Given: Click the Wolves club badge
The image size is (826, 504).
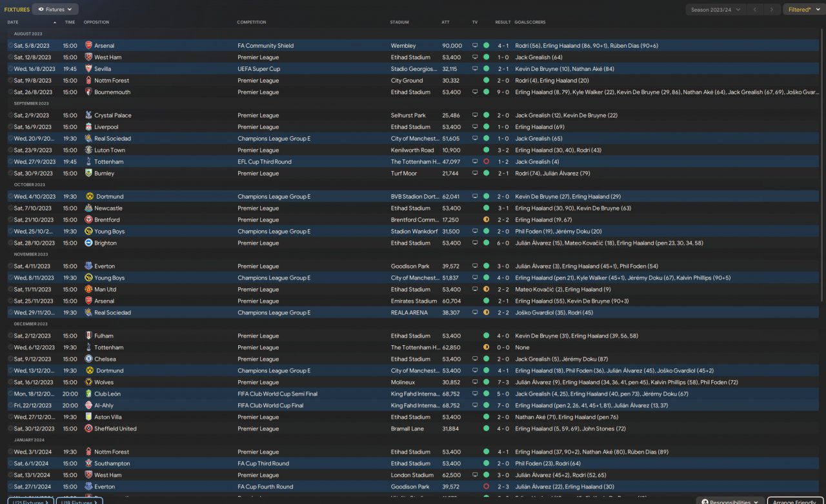Looking at the screenshot, I should pyautogui.click(x=88, y=383).
